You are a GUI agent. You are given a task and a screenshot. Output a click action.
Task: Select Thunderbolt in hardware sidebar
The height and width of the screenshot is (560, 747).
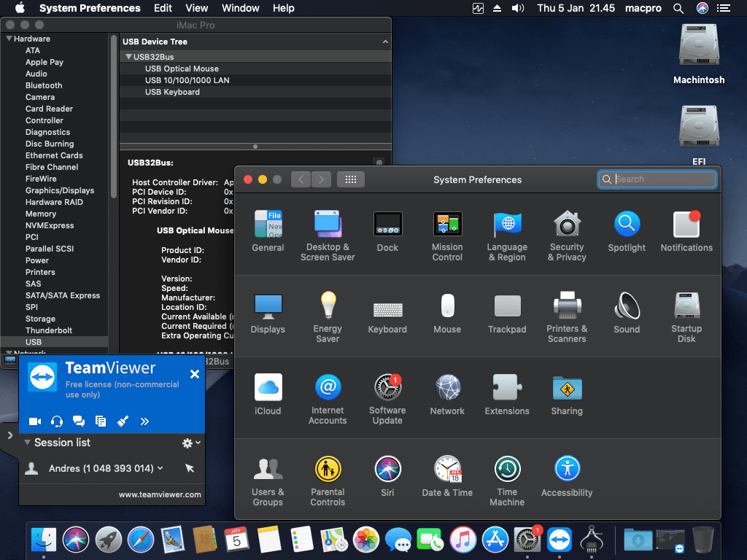(49, 330)
